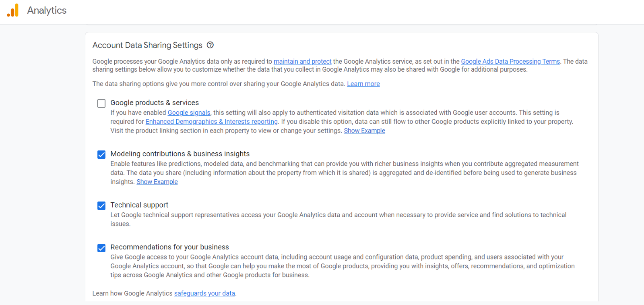Screen dimensions: 644x305
Task: Open the maintain and protect link
Action: tap(303, 61)
